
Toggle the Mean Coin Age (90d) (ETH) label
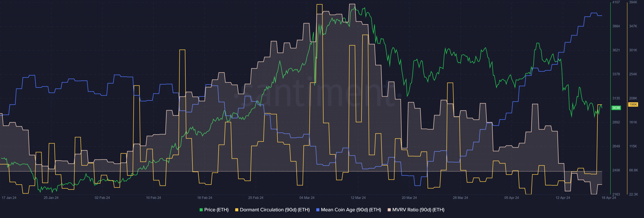click(351, 210)
